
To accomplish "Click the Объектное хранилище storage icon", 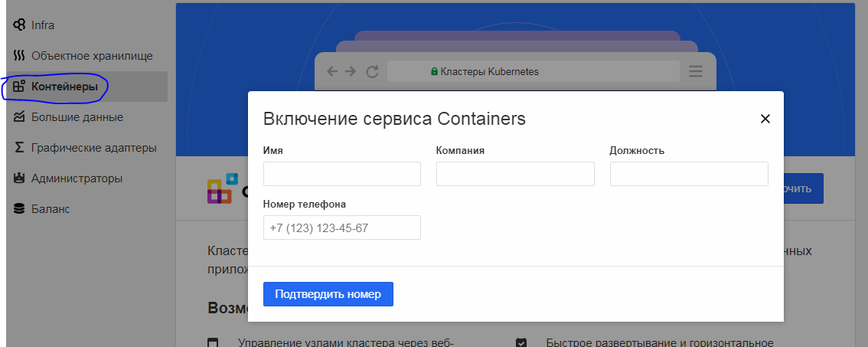I will (x=19, y=56).
